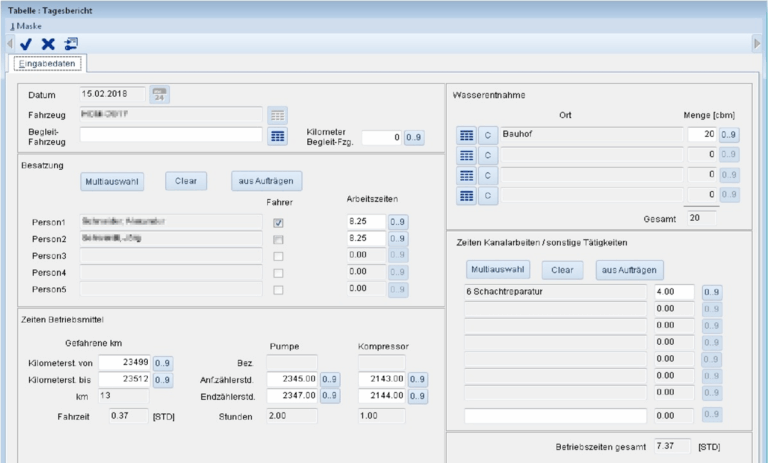Click aus Aufträgen button in Besatzung section
Viewport: 768px width, 463px height.
point(266,182)
